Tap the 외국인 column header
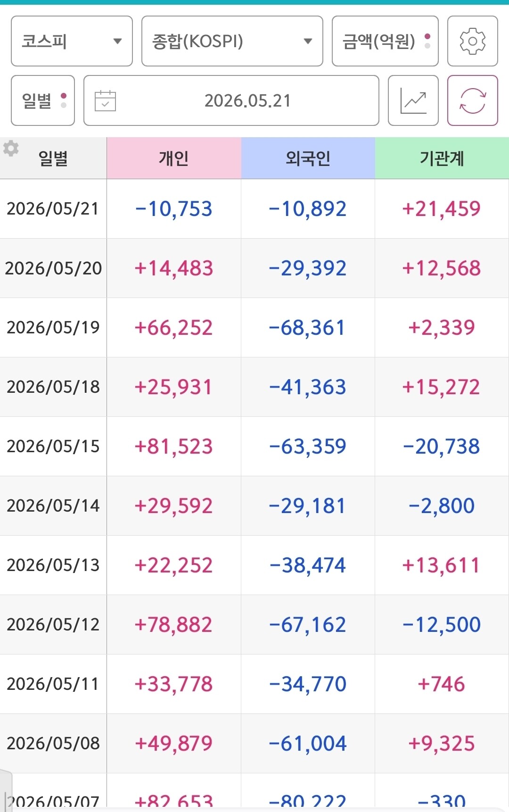The width and height of the screenshot is (509, 812). coord(308,158)
